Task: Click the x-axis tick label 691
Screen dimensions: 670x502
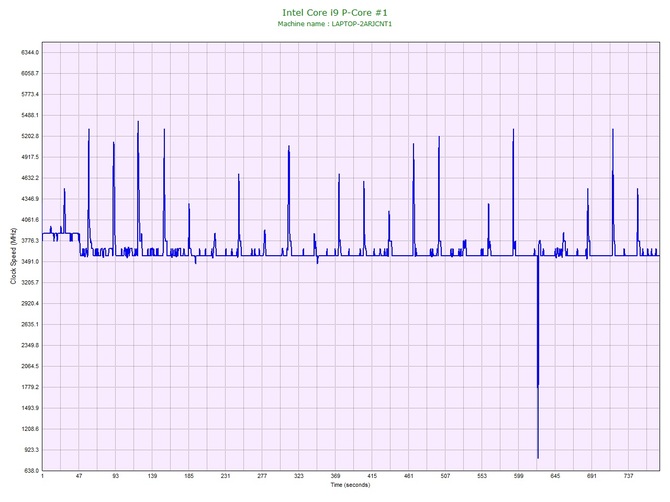Action: [x=592, y=476]
